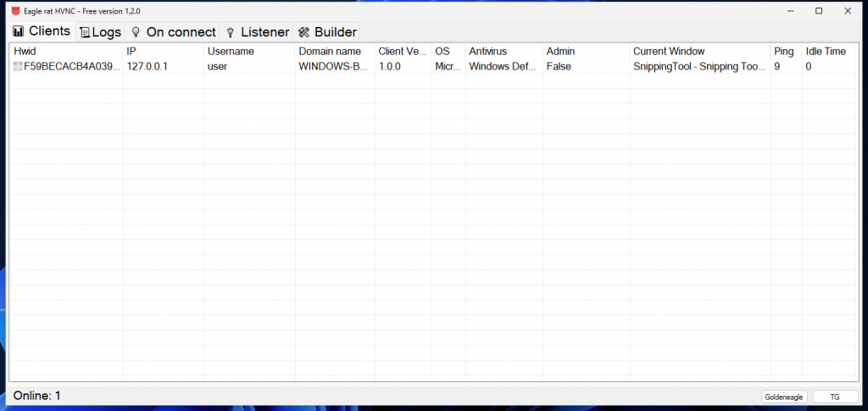Click the Client Ve... column header
The image size is (868, 411).
(x=403, y=52)
